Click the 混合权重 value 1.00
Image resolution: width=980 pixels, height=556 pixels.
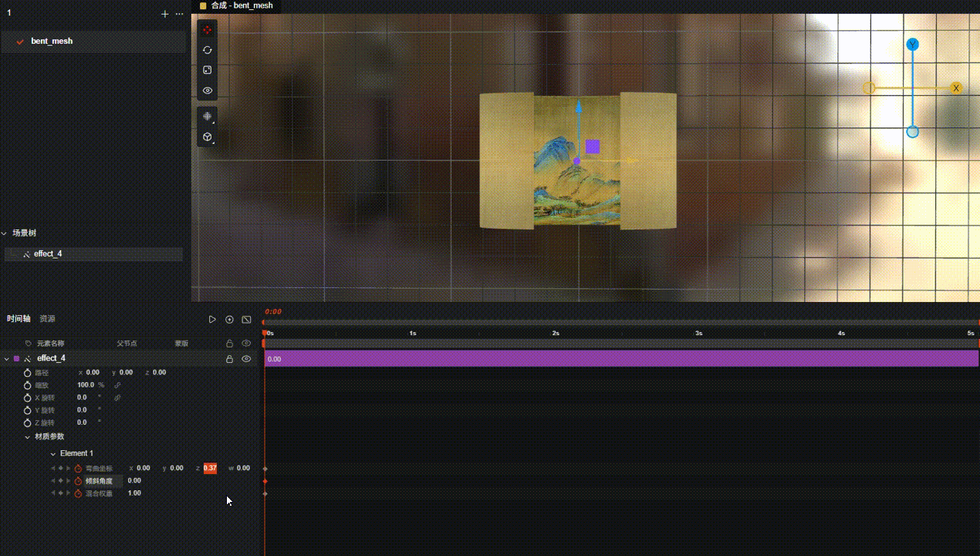coord(134,493)
